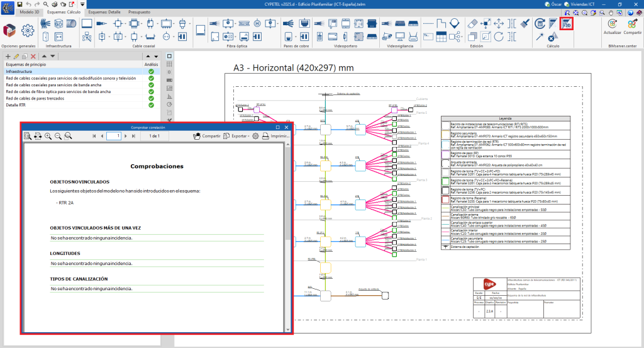This screenshot has height=348, width=644.
Task: Open Opciones generales gear settings
Action: (x=27, y=30)
